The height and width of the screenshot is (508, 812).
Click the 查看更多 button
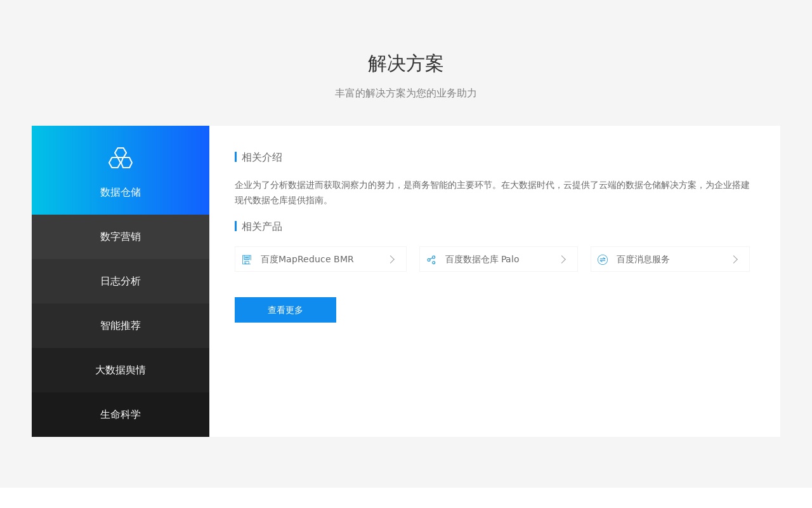point(285,310)
